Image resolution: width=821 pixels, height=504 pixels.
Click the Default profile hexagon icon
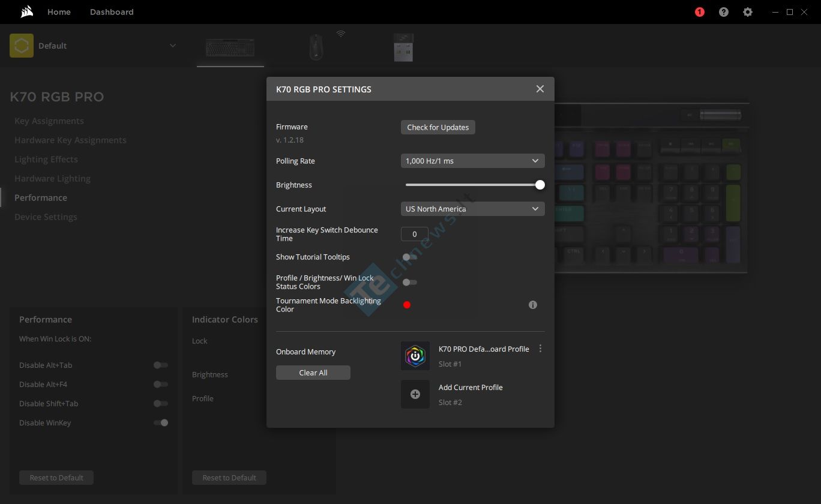click(22, 46)
